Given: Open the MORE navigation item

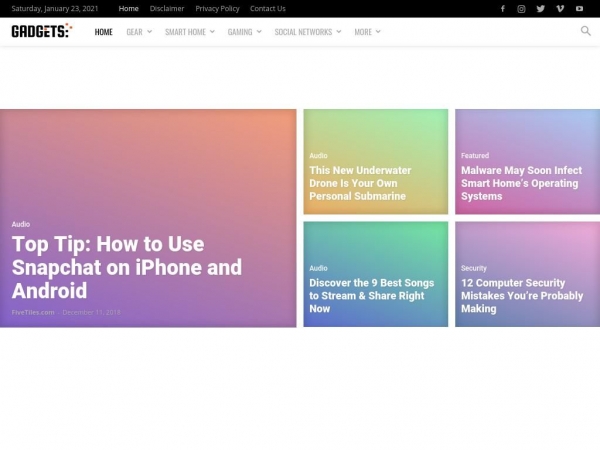Looking at the screenshot, I should [363, 32].
